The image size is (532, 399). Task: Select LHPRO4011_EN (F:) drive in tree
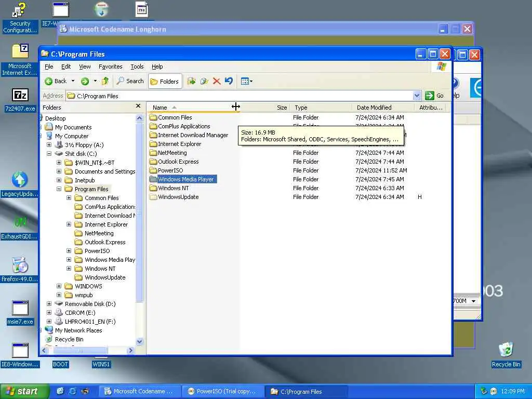[x=90, y=321]
